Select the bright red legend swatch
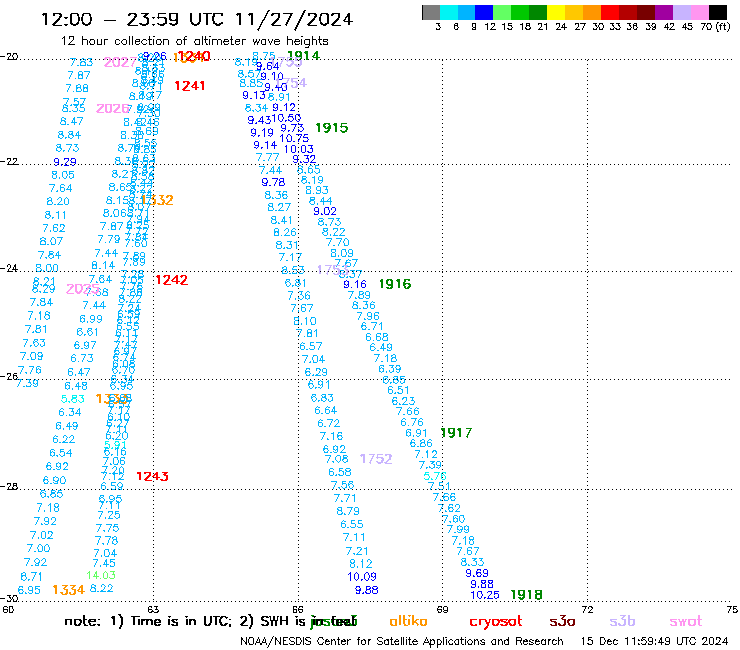The height and width of the screenshot is (650, 740). coord(609,12)
